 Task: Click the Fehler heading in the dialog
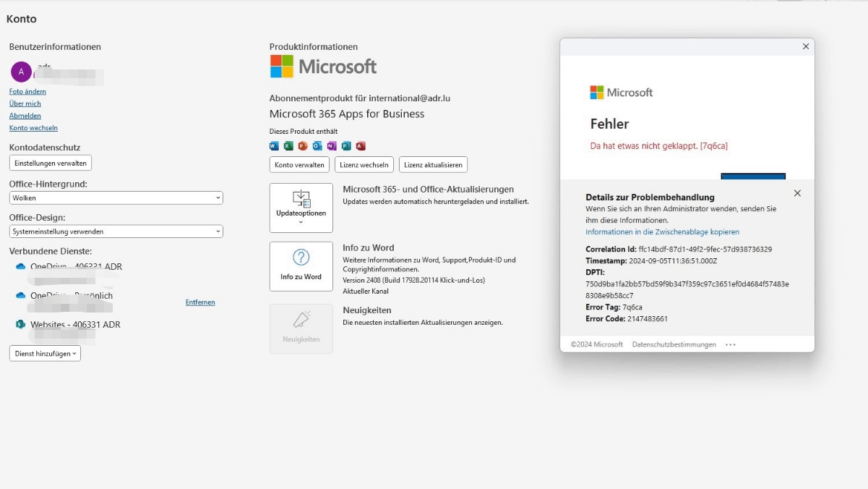click(x=610, y=124)
